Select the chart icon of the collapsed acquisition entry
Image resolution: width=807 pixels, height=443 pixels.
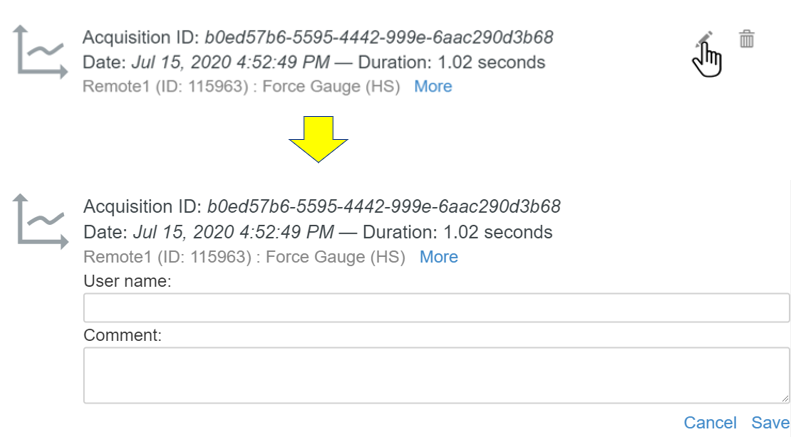[40, 52]
